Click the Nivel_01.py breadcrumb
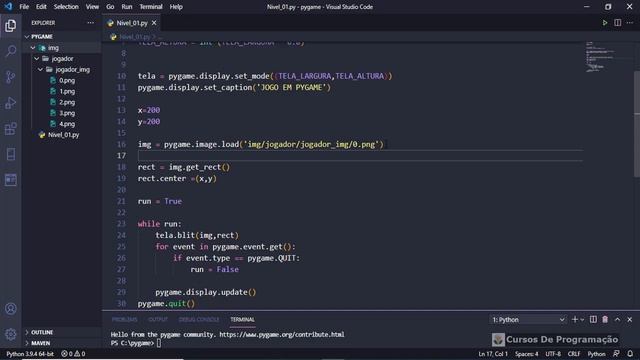 pos(134,37)
